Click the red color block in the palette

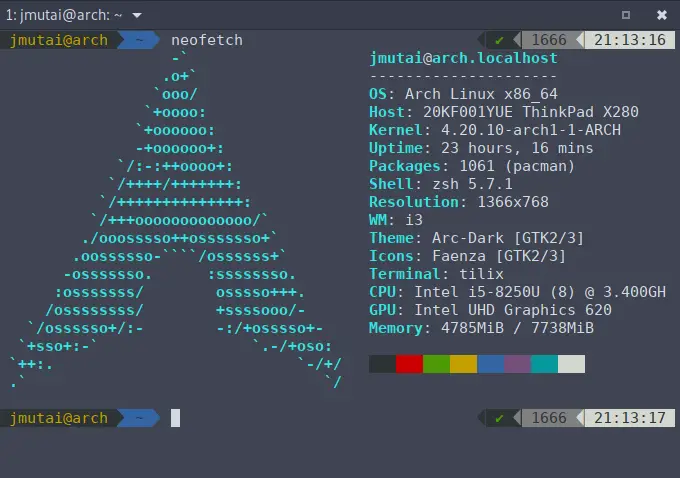[409, 364]
